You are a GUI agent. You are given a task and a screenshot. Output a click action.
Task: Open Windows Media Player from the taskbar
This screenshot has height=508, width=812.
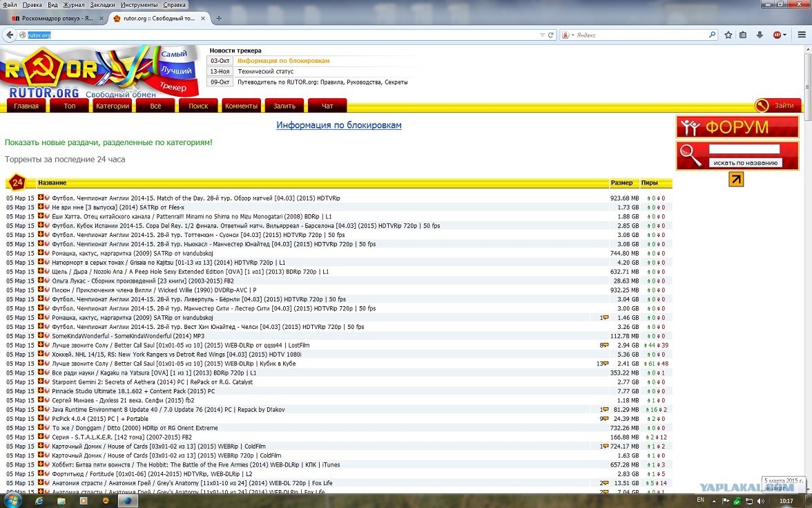point(84,500)
